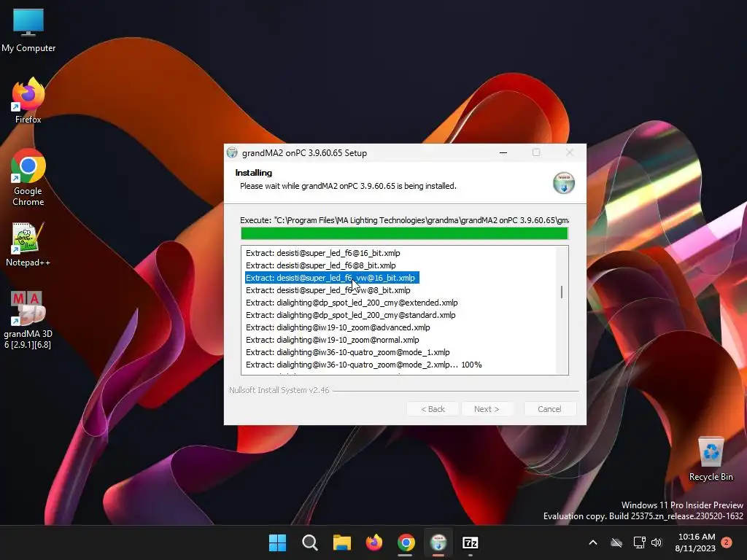Click the Nullsoft Install System v2.46 text
Screen dimensions: 747x560
pos(279,390)
